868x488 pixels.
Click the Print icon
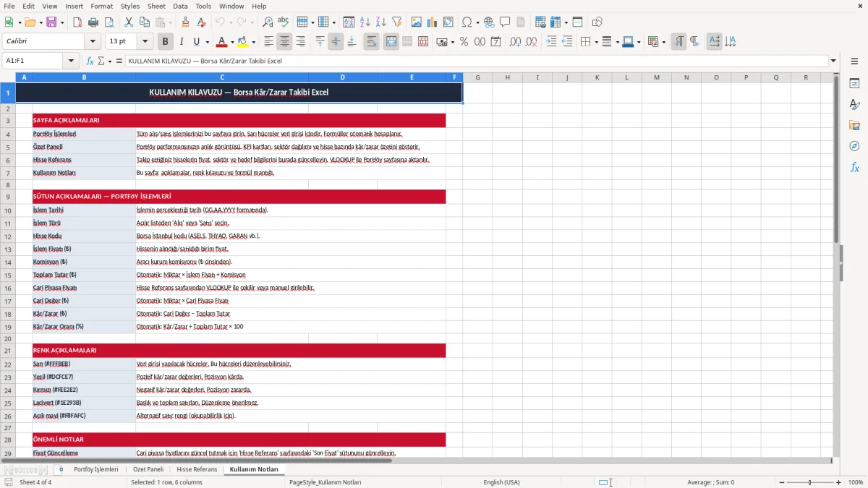[93, 22]
